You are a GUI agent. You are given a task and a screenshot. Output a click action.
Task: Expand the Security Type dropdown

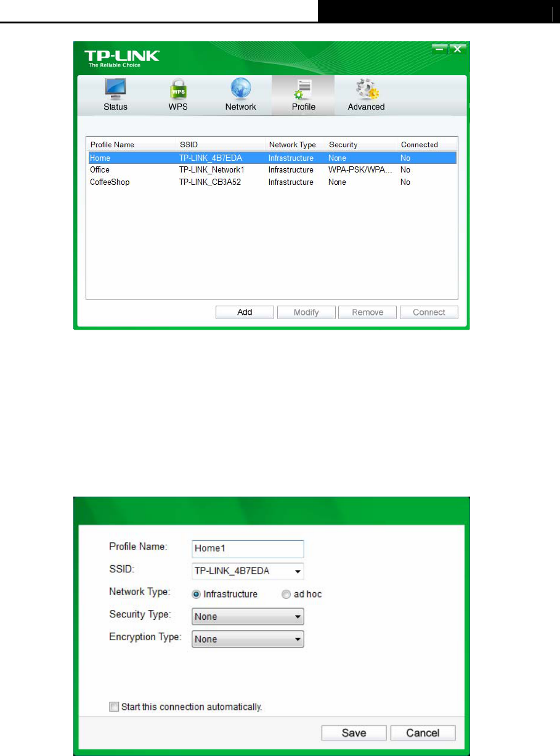pyautogui.click(x=248, y=616)
